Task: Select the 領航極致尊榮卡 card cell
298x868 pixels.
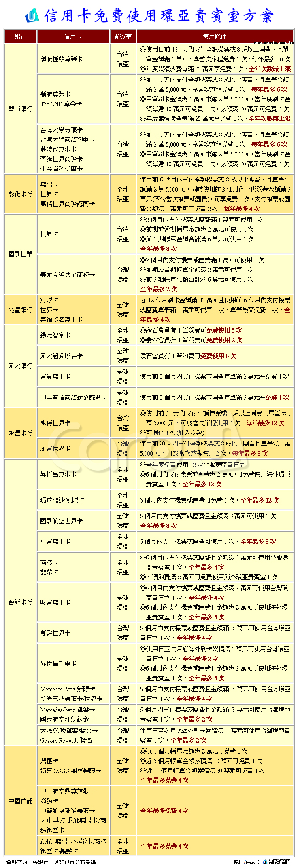Action: (x=73, y=59)
